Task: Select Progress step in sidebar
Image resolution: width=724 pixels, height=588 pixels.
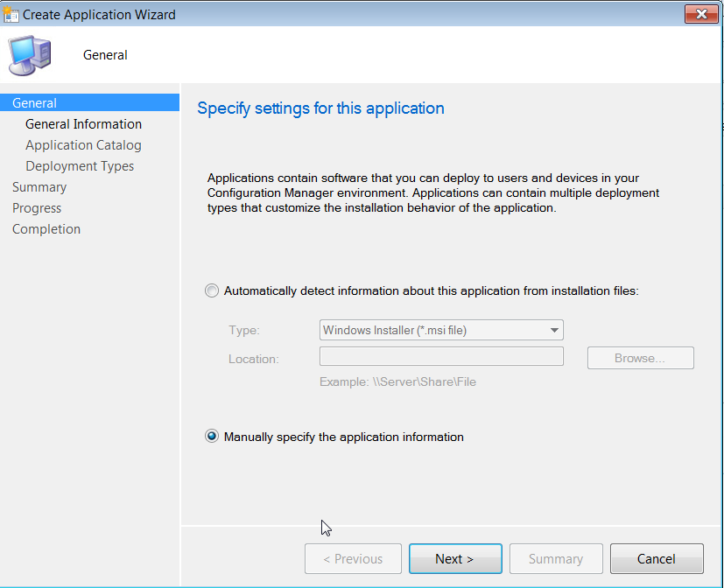Action: pos(37,208)
